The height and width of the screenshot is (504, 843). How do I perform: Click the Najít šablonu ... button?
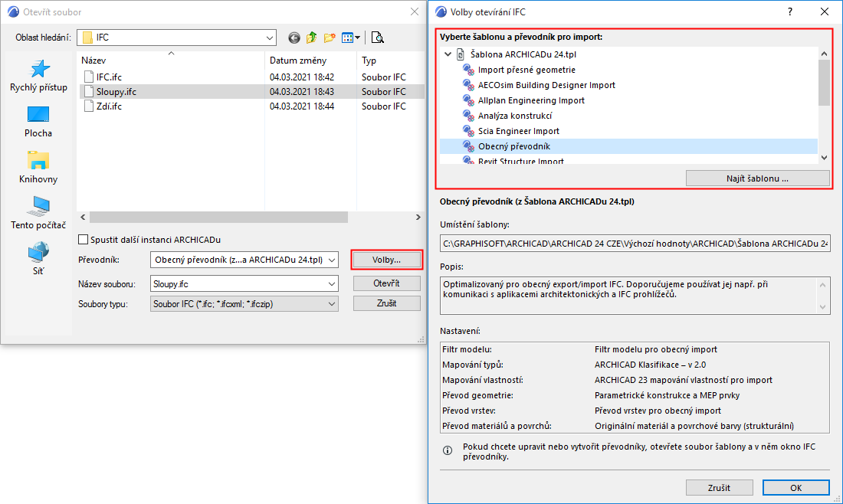tap(757, 178)
